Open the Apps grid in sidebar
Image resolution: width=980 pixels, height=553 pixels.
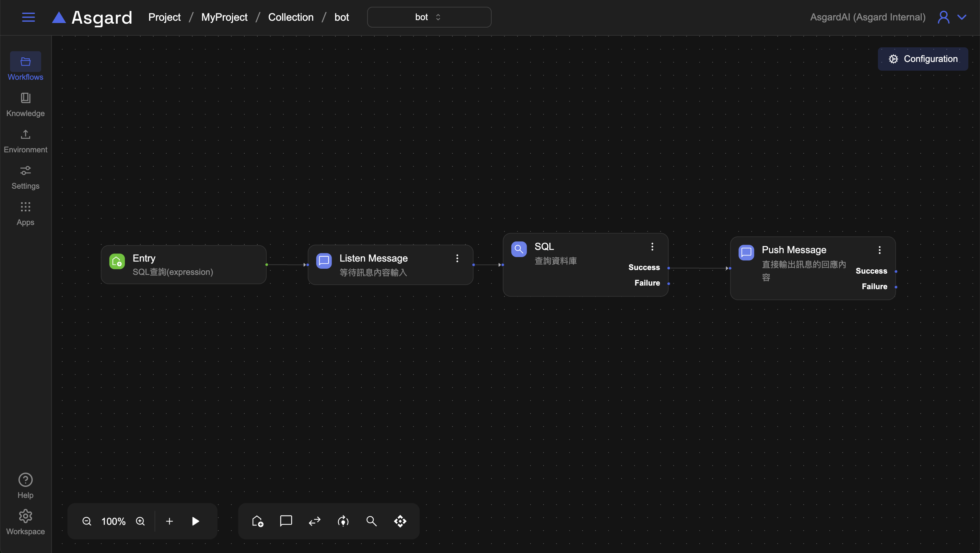pos(26,214)
